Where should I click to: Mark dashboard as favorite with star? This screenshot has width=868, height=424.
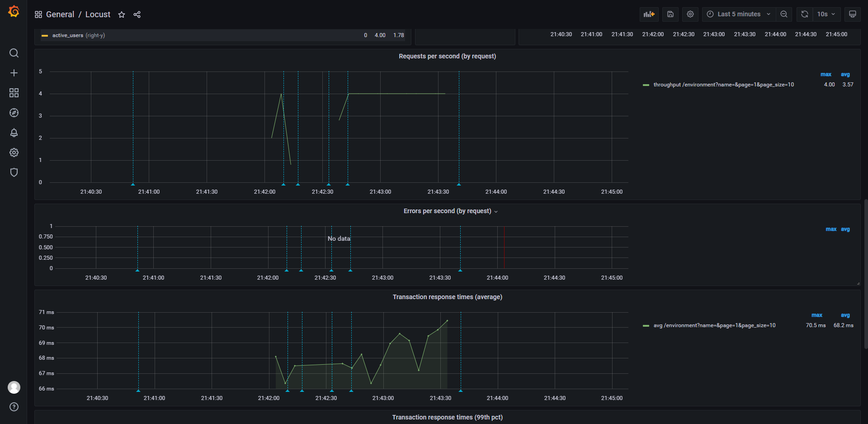click(x=122, y=14)
